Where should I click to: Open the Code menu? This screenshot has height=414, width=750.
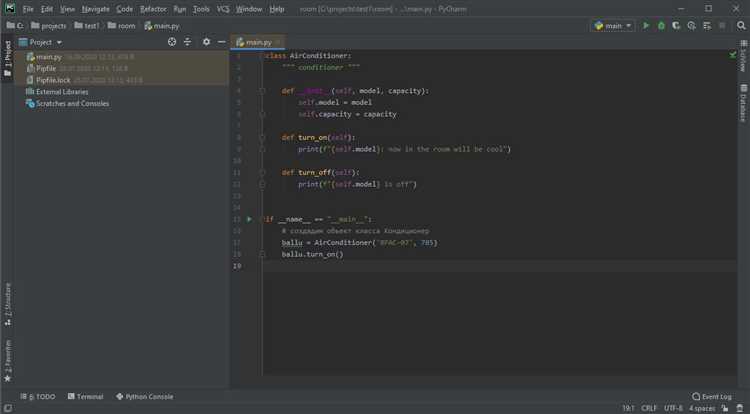[124, 9]
